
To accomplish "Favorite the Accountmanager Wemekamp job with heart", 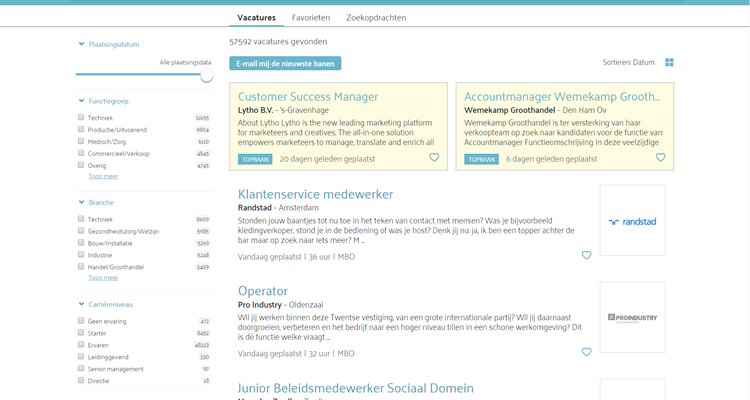I will [x=660, y=158].
